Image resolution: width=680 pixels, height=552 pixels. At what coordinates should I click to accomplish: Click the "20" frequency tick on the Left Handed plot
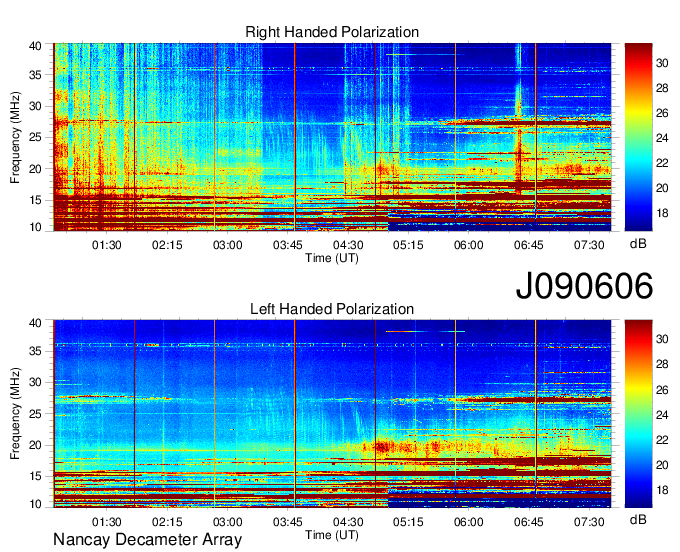pyautogui.click(x=35, y=445)
